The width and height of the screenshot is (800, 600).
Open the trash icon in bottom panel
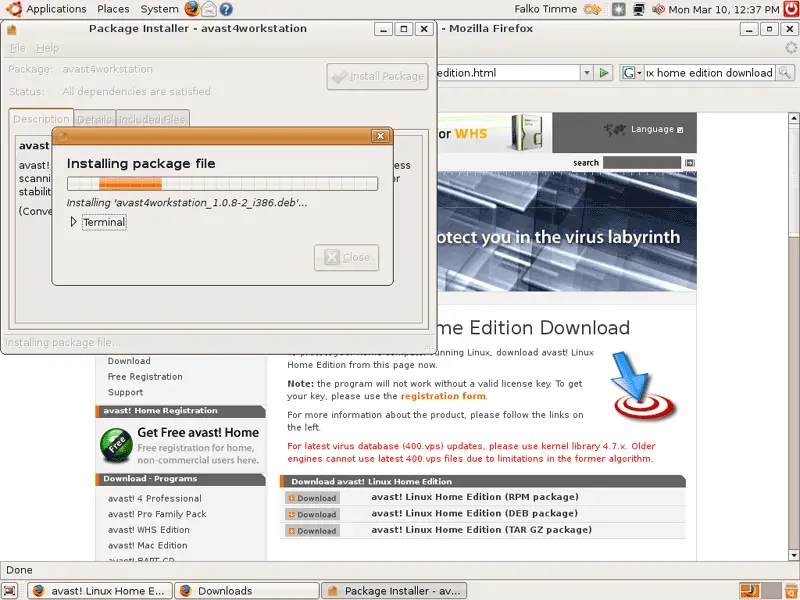pyautogui.click(x=791, y=591)
